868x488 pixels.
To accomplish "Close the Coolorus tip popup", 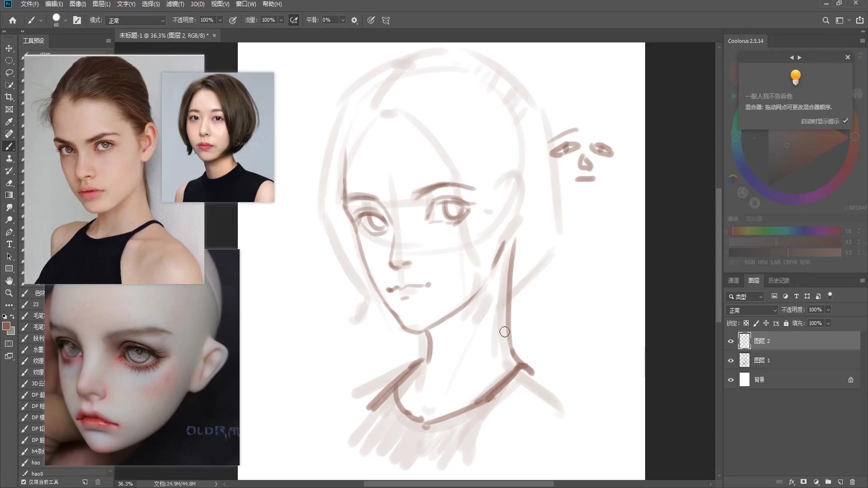I will point(848,57).
